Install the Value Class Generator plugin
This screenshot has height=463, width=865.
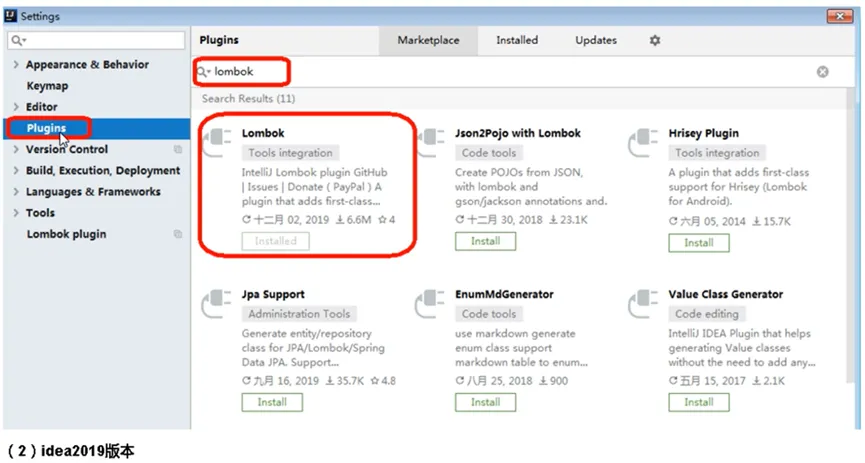(x=699, y=402)
